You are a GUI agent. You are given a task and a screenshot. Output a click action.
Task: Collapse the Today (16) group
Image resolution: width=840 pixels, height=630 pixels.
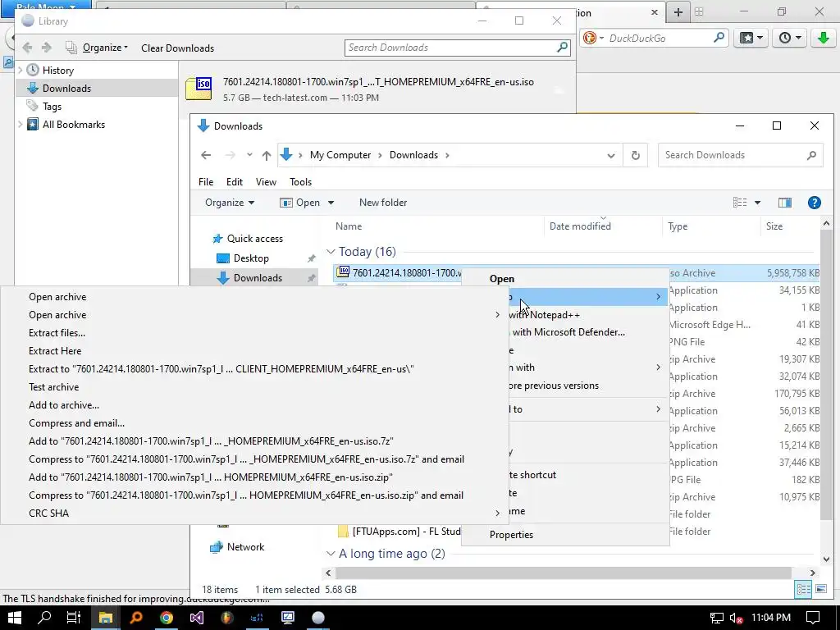331,252
